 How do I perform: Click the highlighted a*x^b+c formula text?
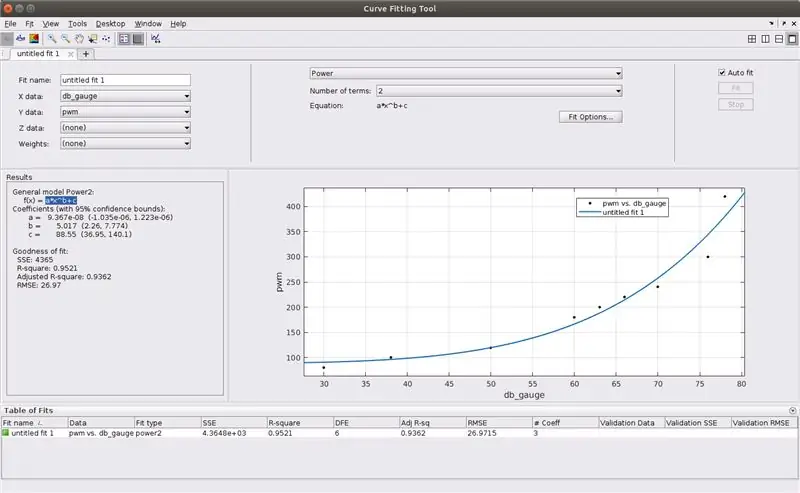click(61, 201)
